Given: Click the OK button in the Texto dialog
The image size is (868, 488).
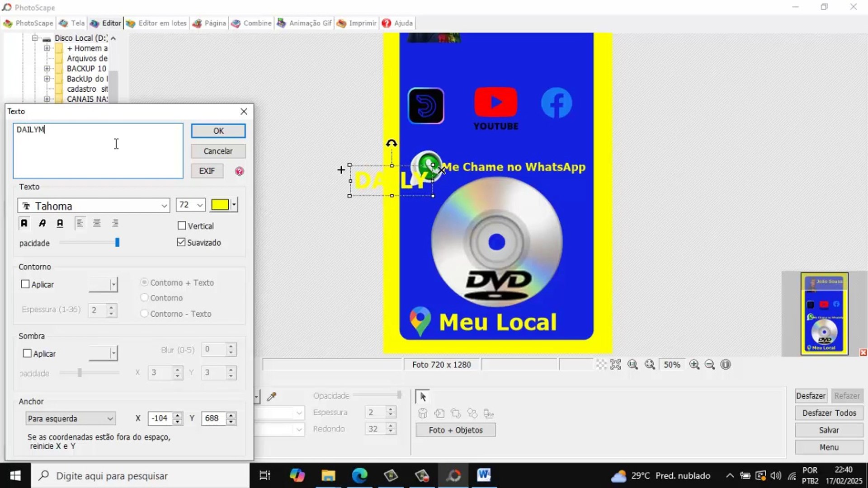Looking at the screenshot, I should [x=218, y=131].
